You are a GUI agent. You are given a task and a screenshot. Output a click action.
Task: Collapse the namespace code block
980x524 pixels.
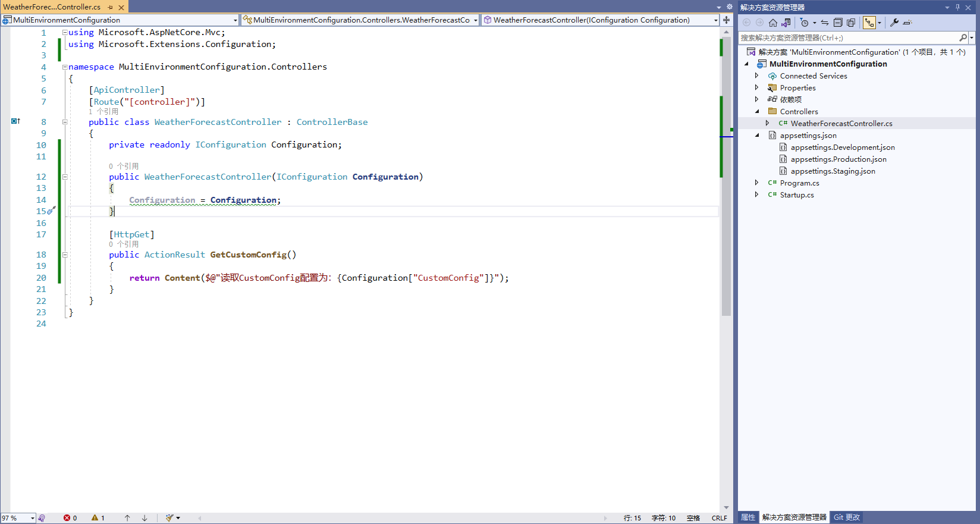tap(65, 67)
